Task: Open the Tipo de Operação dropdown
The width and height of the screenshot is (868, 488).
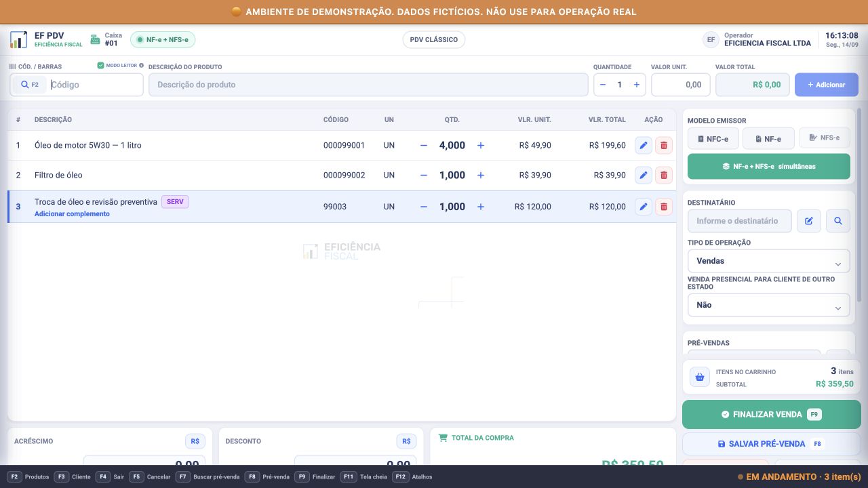Action: [x=769, y=261]
